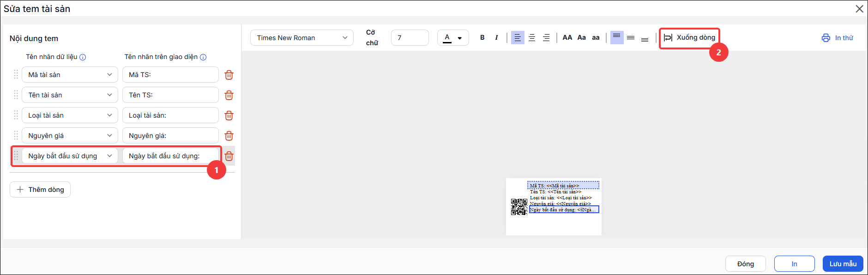Grab drag handle of Ngày bắt đầu sử dụng row

(16, 155)
